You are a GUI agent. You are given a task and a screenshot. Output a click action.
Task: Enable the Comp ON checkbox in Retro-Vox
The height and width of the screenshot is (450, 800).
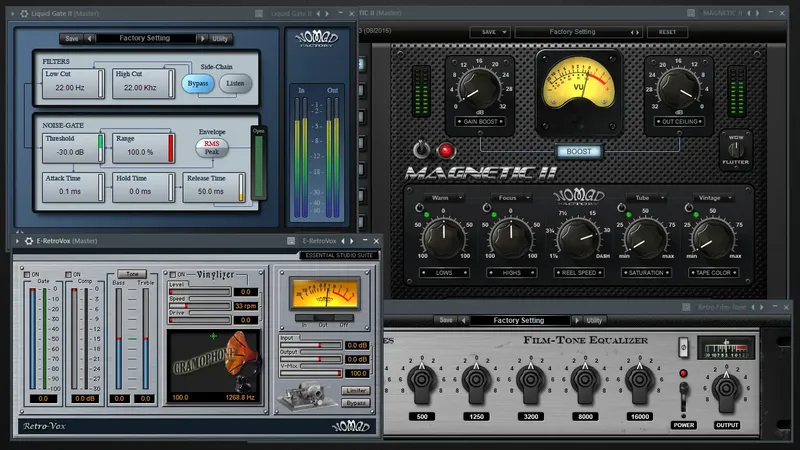(x=68, y=274)
